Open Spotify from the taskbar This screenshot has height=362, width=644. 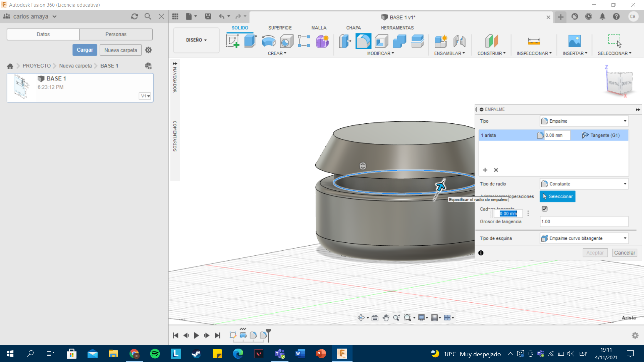(x=155, y=354)
